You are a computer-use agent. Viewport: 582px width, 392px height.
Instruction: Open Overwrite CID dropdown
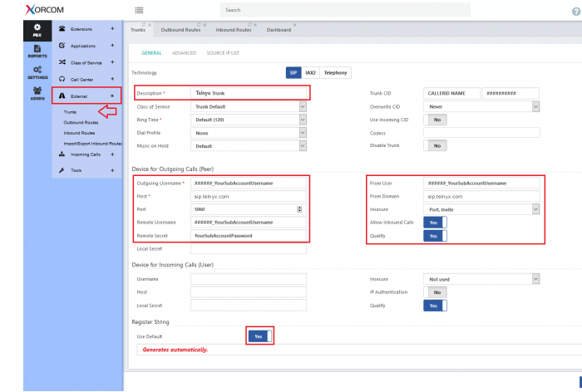(481, 107)
